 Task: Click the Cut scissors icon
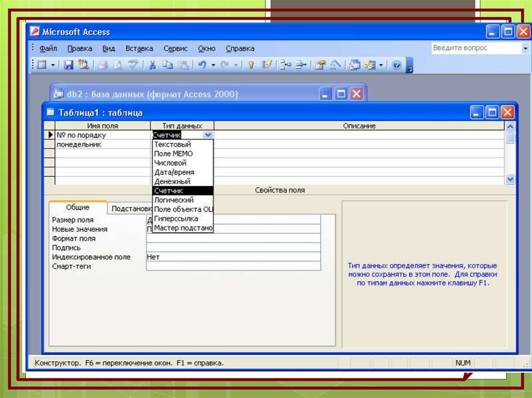[x=152, y=65]
